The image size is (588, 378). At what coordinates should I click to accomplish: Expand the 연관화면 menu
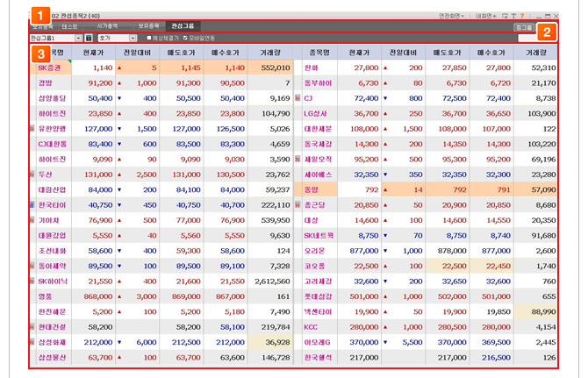point(451,16)
